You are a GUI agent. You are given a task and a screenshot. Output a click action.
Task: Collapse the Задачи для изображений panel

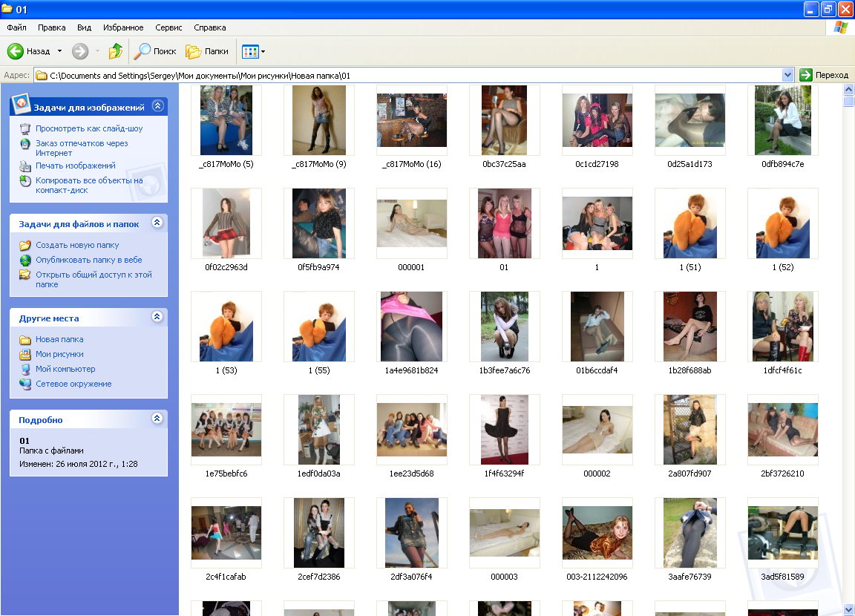point(157,105)
